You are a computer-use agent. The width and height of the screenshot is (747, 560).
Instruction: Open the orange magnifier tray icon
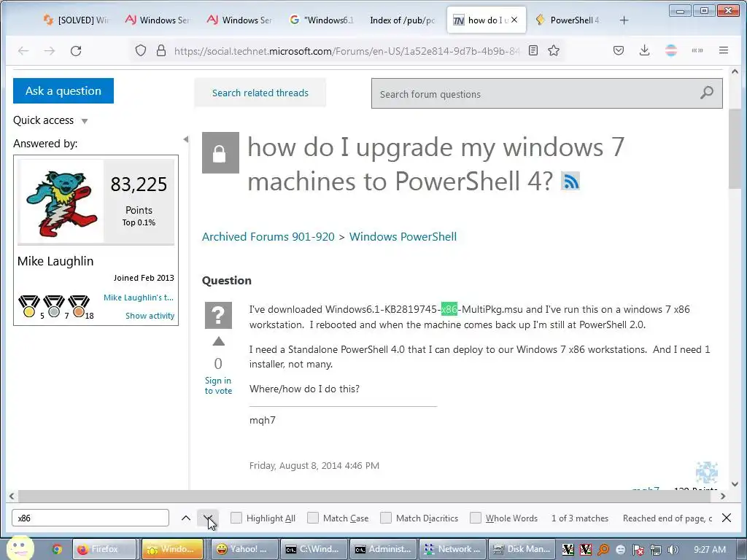click(x=603, y=550)
